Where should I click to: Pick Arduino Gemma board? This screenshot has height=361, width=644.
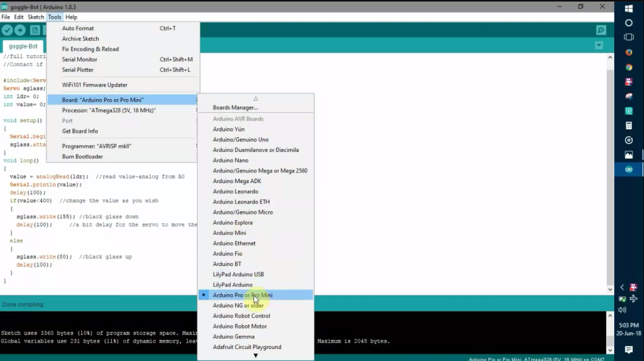point(256,337)
